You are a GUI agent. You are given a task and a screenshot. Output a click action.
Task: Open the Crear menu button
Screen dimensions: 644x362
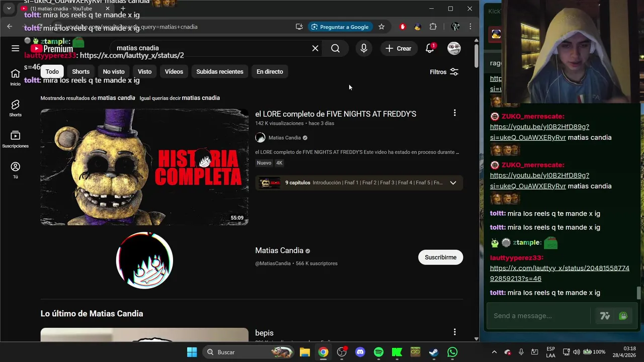click(398, 48)
